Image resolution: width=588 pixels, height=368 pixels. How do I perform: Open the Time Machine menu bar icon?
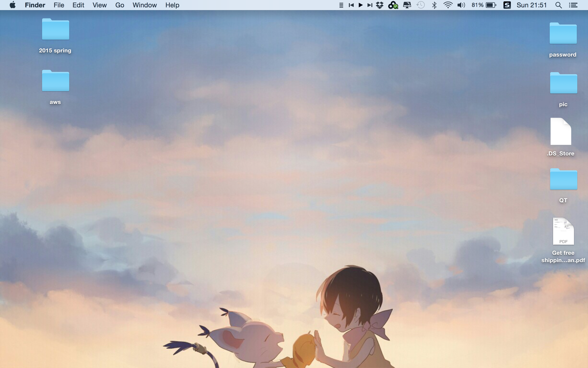421,5
